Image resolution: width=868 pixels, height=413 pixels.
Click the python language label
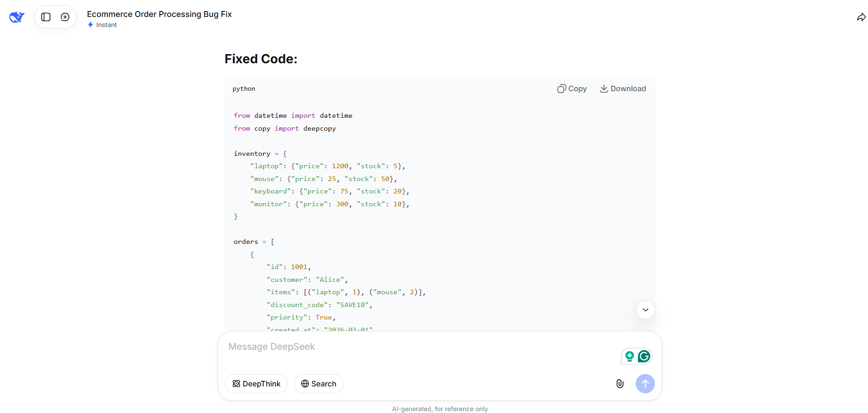coord(244,89)
